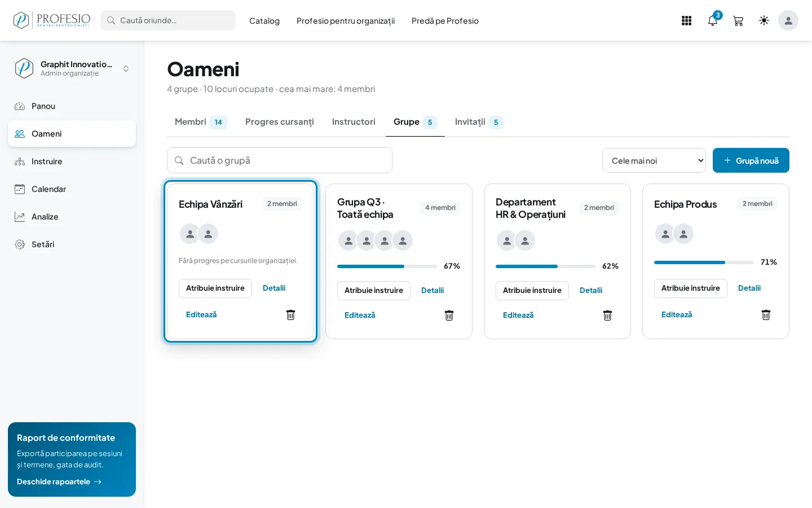Open Instruire in sidebar

(72, 161)
